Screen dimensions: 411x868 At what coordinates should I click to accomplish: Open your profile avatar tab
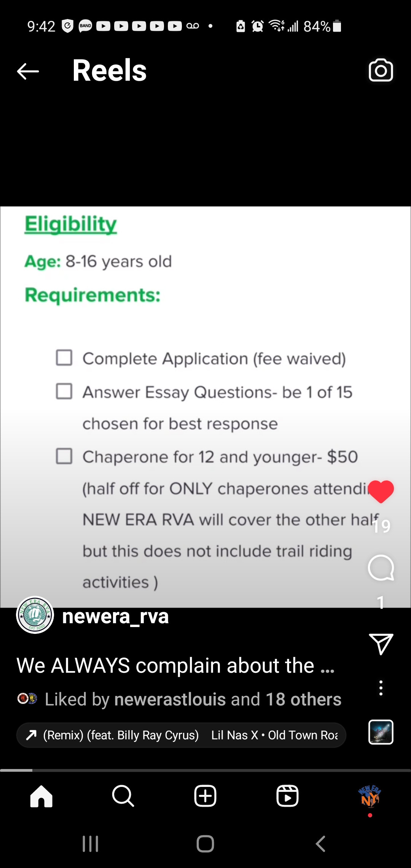369,796
